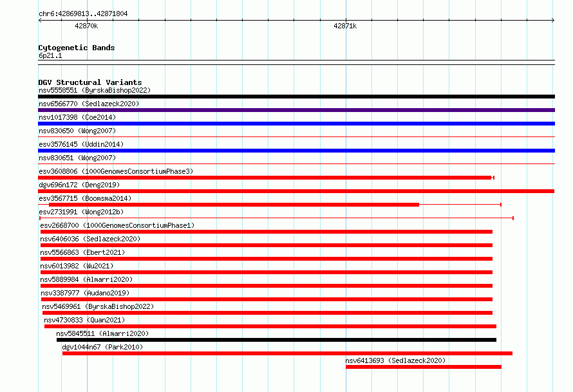573x392 pixels.
Task: Select the red bar under nsv6013982
Action: 267,272
